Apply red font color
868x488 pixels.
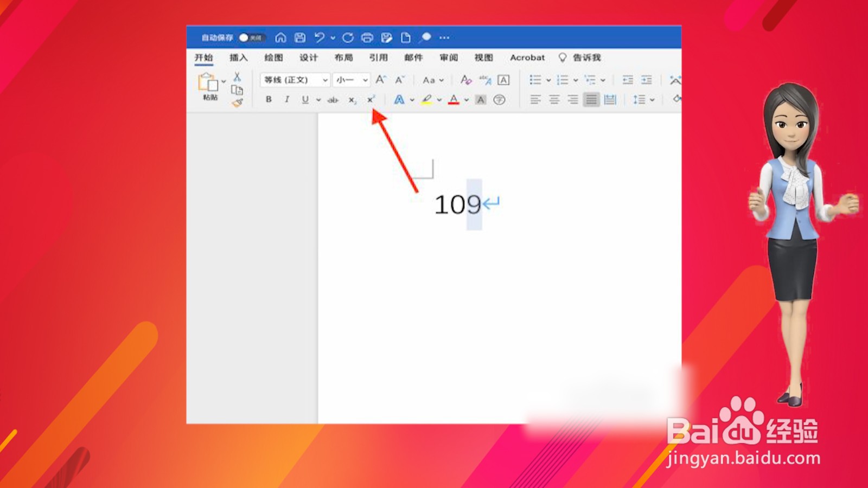tap(454, 100)
